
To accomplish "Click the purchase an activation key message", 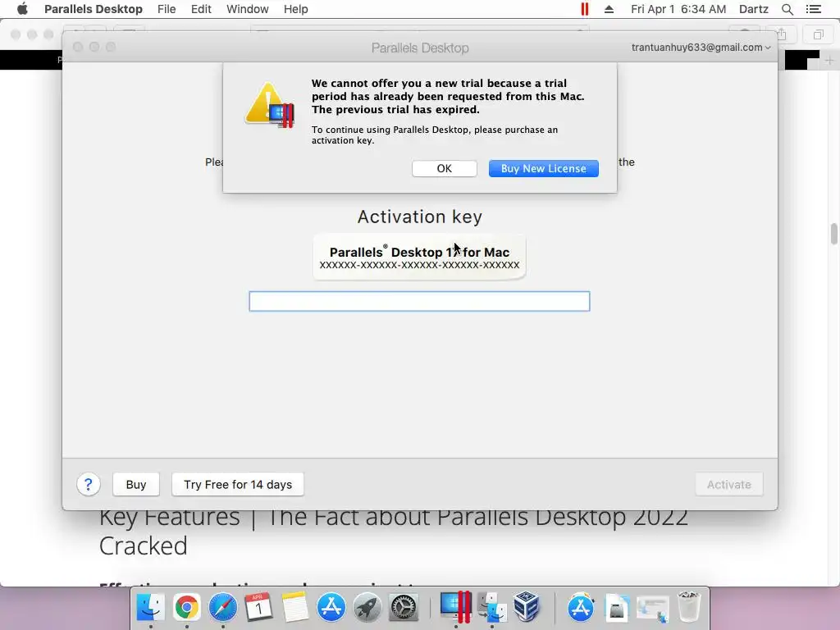I will 435,135.
